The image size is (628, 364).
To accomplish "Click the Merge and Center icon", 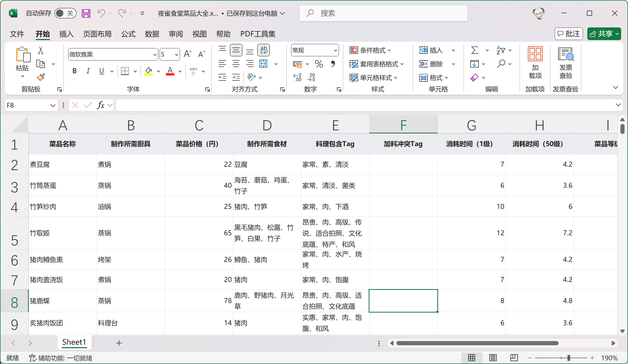I will pyautogui.click(x=264, y=64).
